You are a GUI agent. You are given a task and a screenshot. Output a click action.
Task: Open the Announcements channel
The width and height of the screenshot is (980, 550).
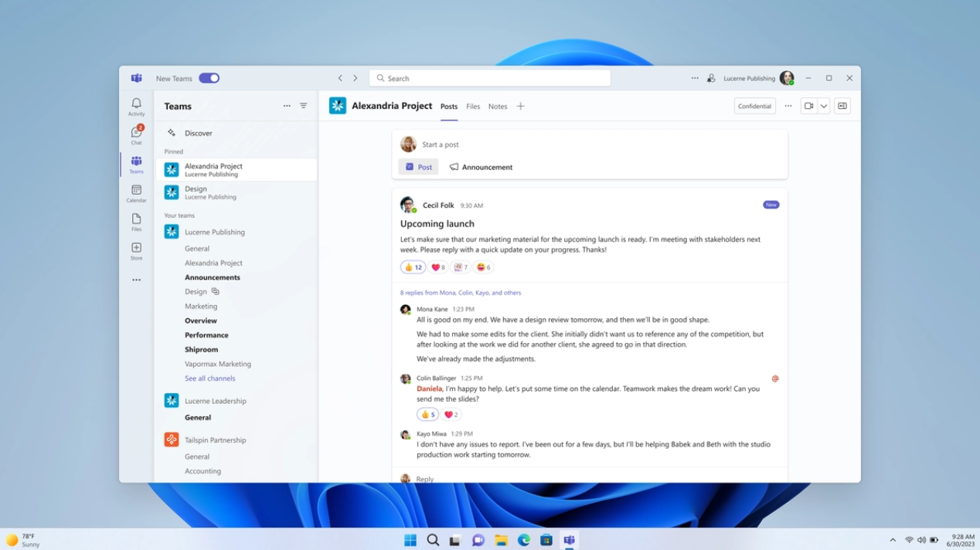pyautogui.click(x=213, y=277)
